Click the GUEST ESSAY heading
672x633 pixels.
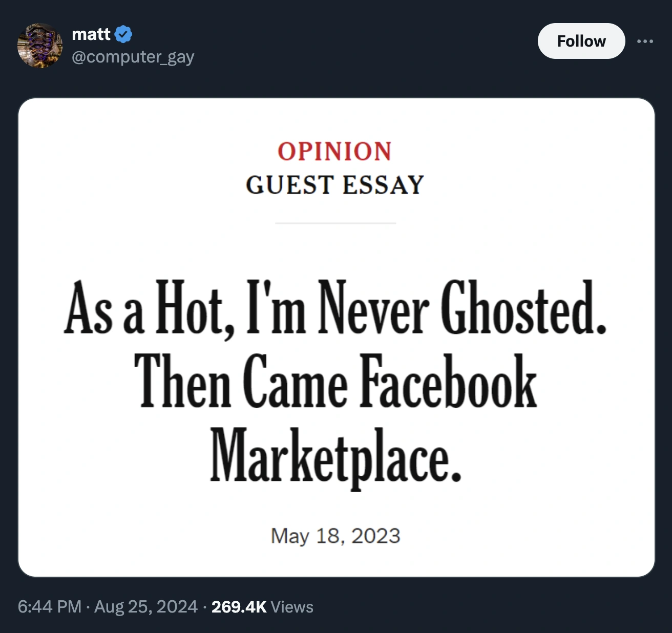pyautogui.click(x=335, y=185)
